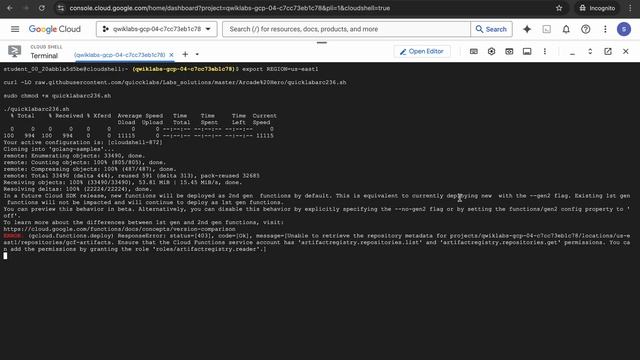Open the version-comparison docs URL in terminal
The image size is (640, 360).
[120, 229]
